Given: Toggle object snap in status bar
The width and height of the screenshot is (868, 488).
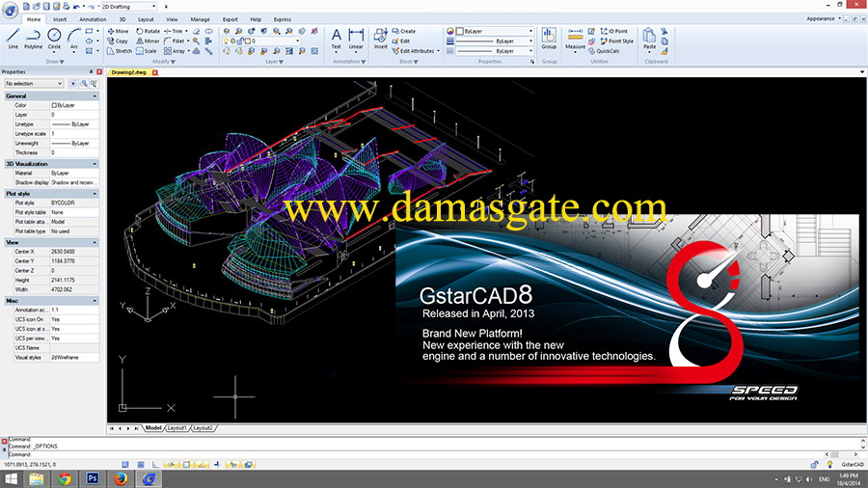Looking at the screenshot, I should (x=186, y=465).
